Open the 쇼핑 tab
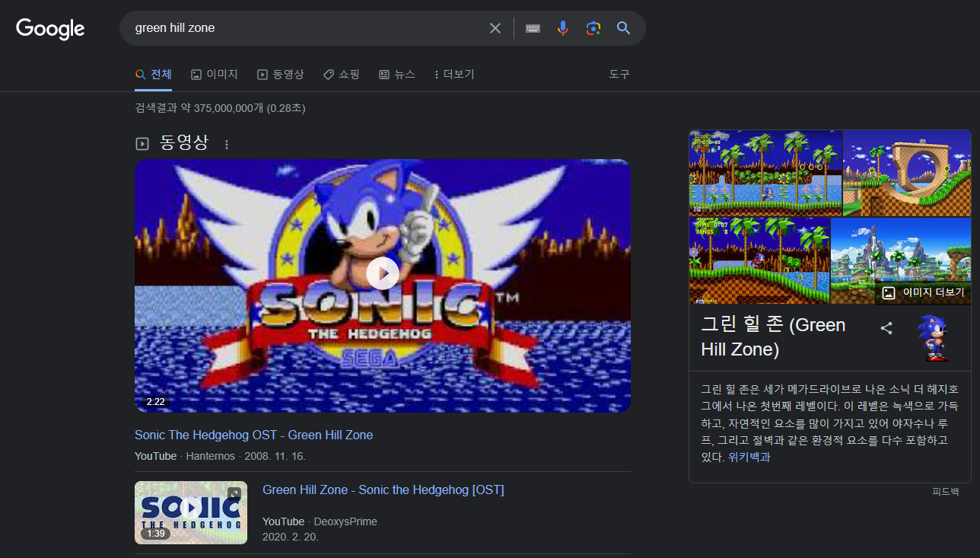This screenshot has height=558, width=980. click(x=342, y=74)
